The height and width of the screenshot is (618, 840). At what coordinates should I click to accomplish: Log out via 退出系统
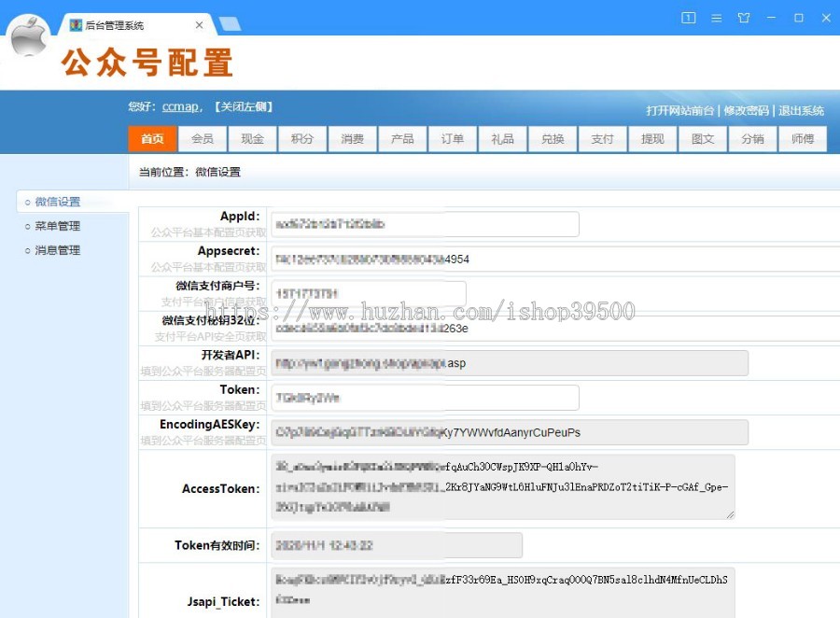point(801,110)
